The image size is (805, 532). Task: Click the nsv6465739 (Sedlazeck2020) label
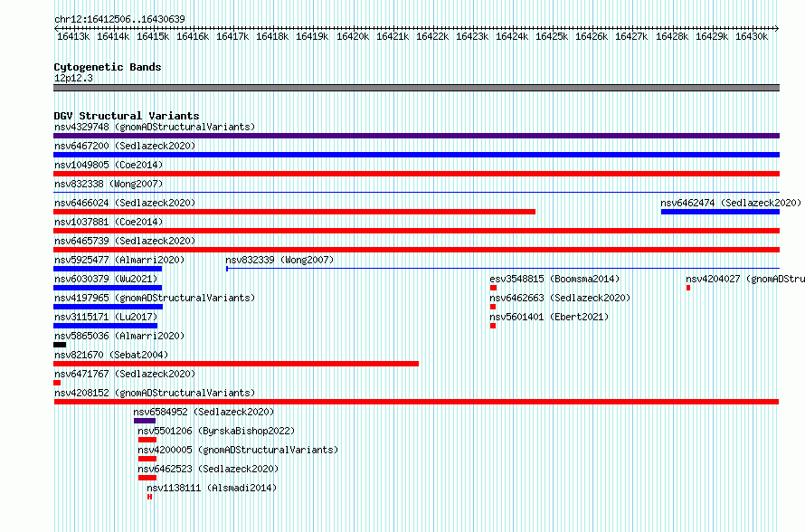125,241
